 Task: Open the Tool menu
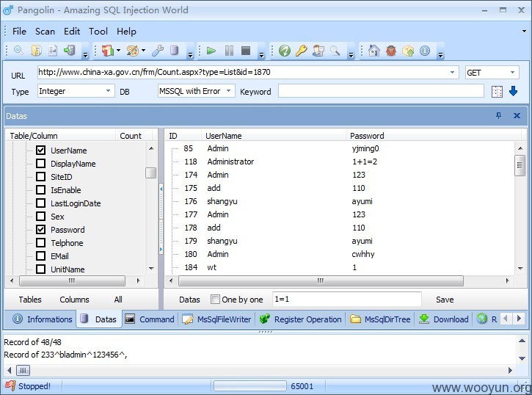(98, 32)
